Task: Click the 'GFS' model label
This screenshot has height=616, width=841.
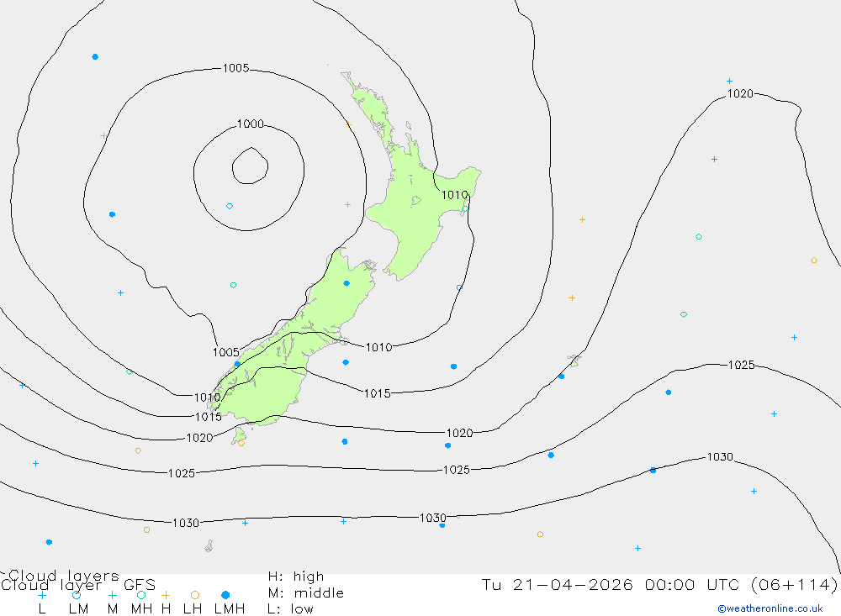Action: 140,585
